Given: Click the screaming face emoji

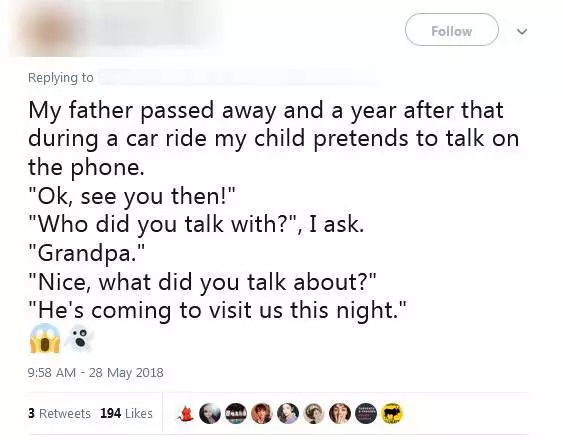Looking at the screenshot, I should pos(45,338).
